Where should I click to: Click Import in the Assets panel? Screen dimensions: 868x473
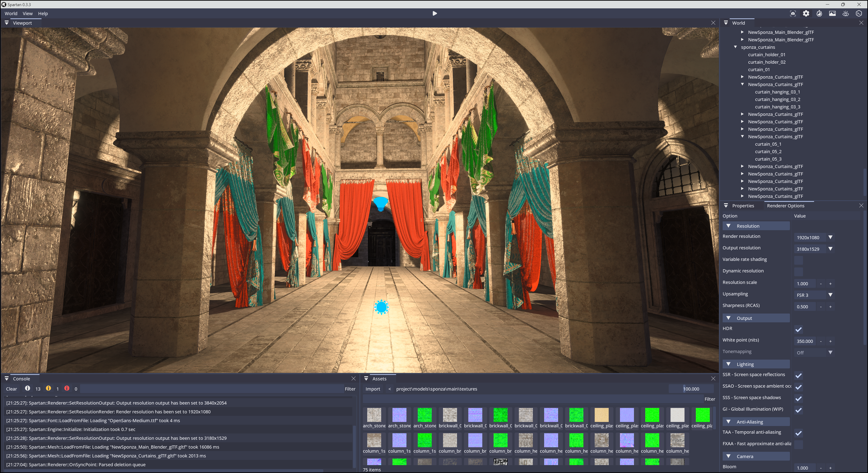[x=372, y=389]
